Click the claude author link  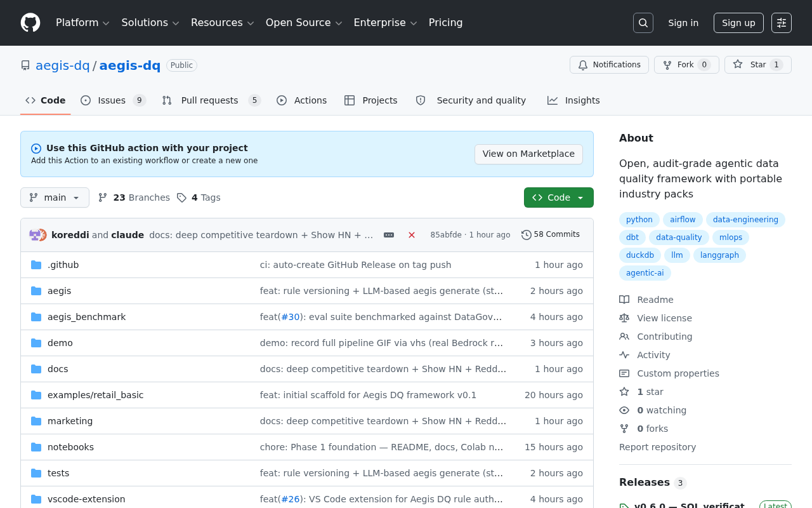click(x=128, y=235)
